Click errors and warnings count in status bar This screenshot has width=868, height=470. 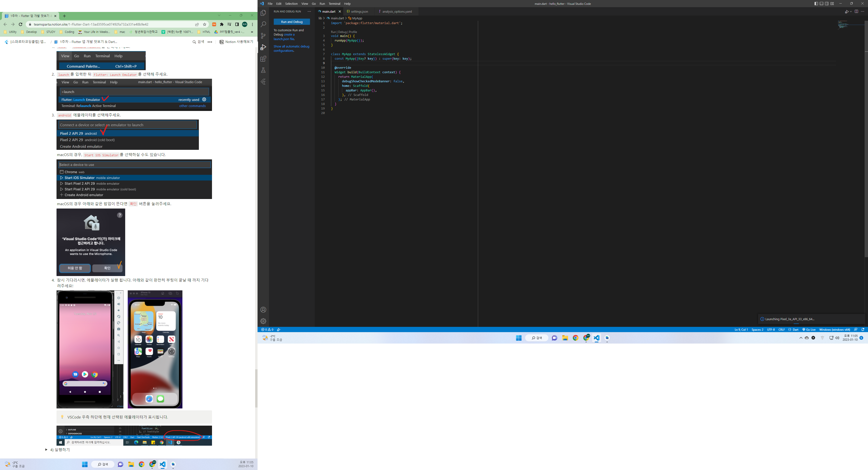[x=267, y=330]
